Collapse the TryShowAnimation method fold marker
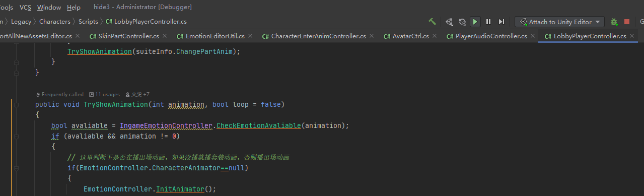This screenshot has width=644, height=196. [x=17, y=105]
